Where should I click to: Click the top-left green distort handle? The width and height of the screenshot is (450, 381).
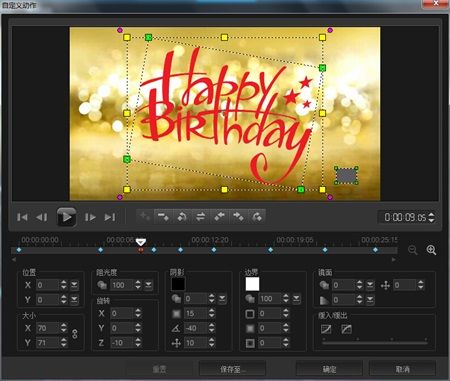tap(149, 37)
